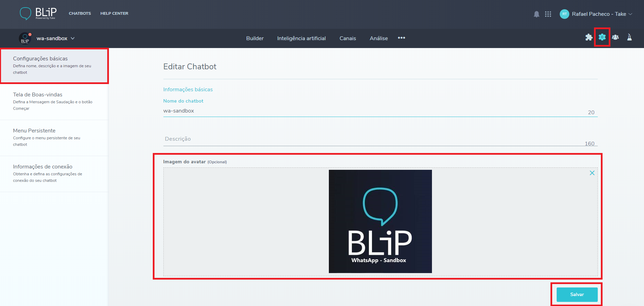Remove the avatar image with X
Image resolution: width=644 pixels, height=306 pixels.
[592, 173]
